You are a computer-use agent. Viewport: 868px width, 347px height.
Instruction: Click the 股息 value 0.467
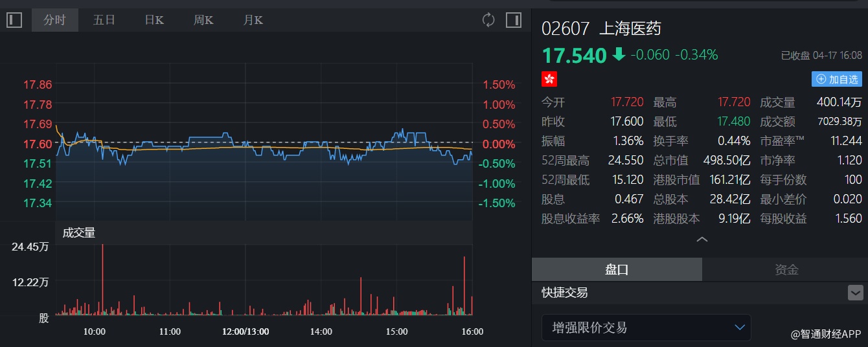(x=630, y=199)
